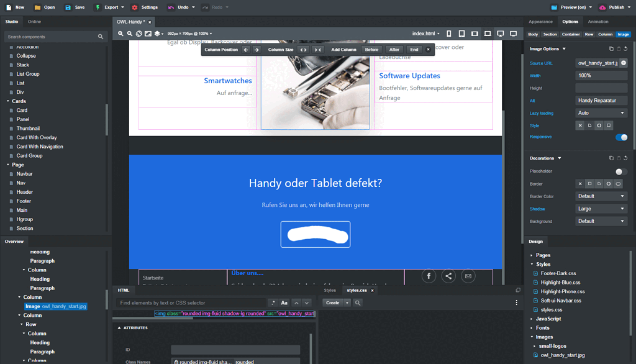Disable the Responsive toggle for the image
The width and height of the screenshot is (636, 364).
622,136
